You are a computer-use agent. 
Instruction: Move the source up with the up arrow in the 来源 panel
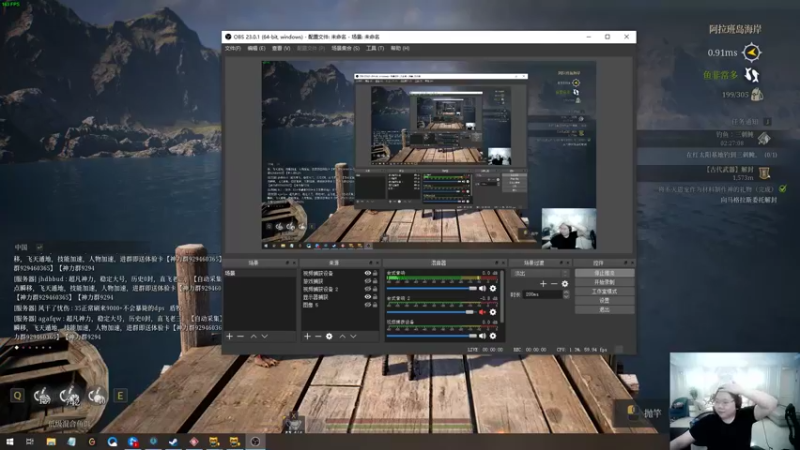[x=342, y=337]
